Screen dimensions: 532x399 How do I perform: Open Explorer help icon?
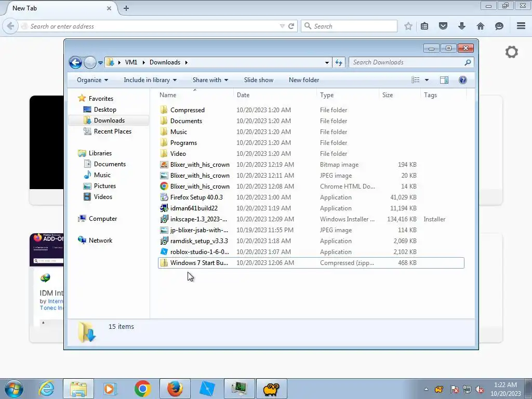point(463,80)
